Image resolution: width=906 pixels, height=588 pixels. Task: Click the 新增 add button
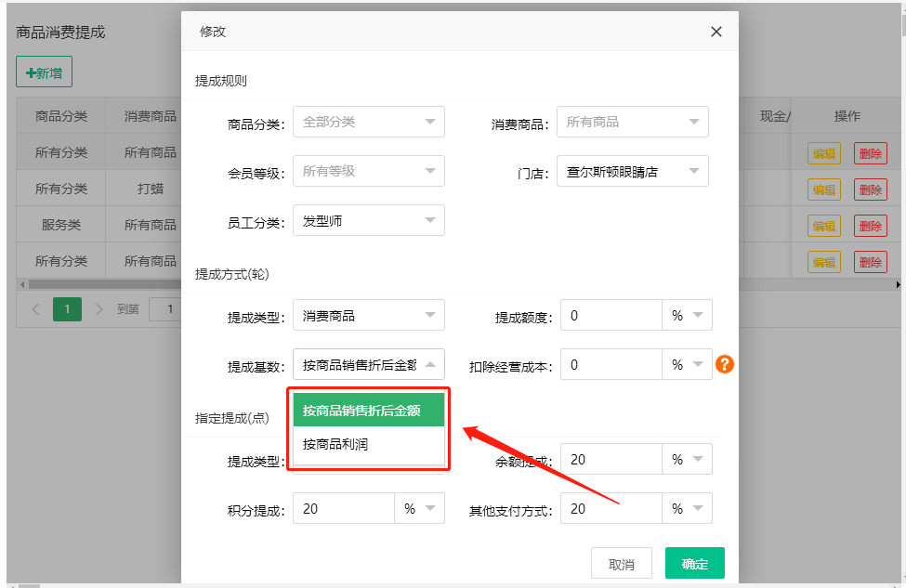(x=44, y=72)
